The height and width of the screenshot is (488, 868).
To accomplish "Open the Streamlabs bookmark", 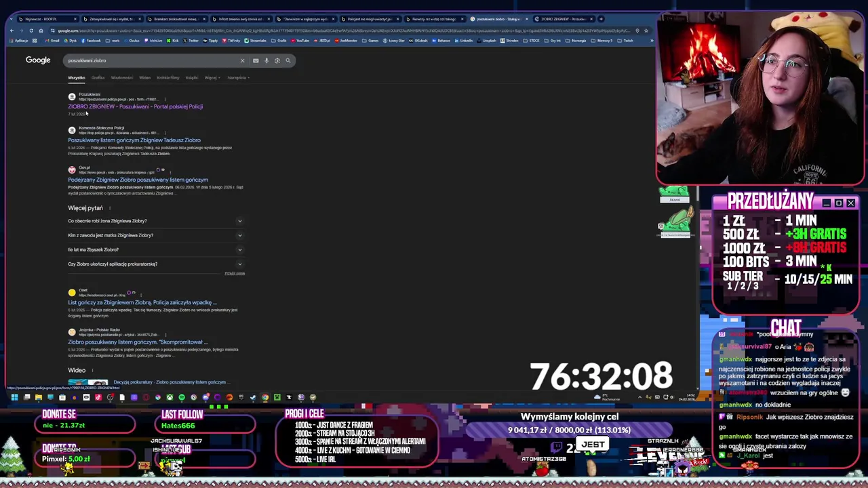I will click(256, 40).
